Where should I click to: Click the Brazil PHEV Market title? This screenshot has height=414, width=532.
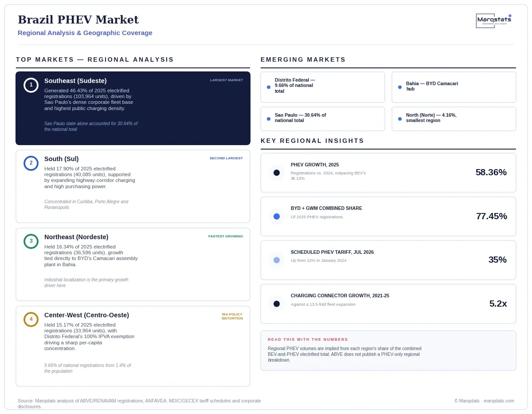click(78, 20)
